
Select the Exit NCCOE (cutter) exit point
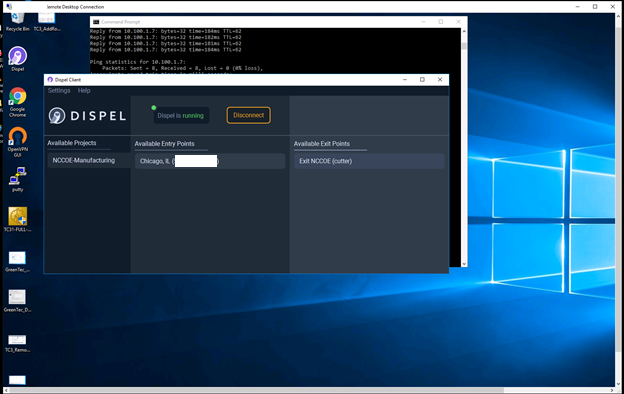[x=369, y=161]
